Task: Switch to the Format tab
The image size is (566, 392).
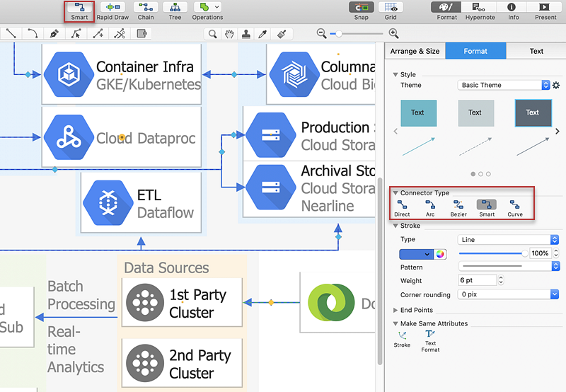Action: click(475, 51)
